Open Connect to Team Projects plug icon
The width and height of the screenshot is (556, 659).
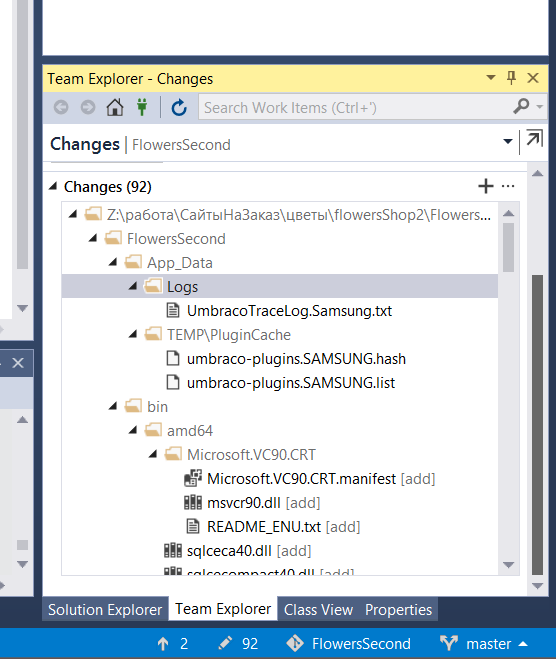142,107
